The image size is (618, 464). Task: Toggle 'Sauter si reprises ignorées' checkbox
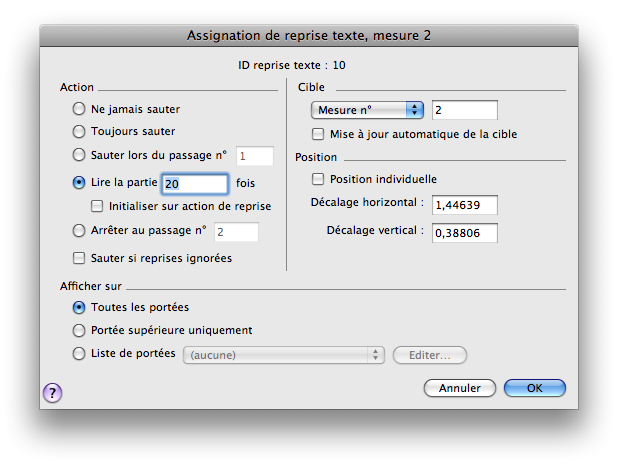[79, 258]
